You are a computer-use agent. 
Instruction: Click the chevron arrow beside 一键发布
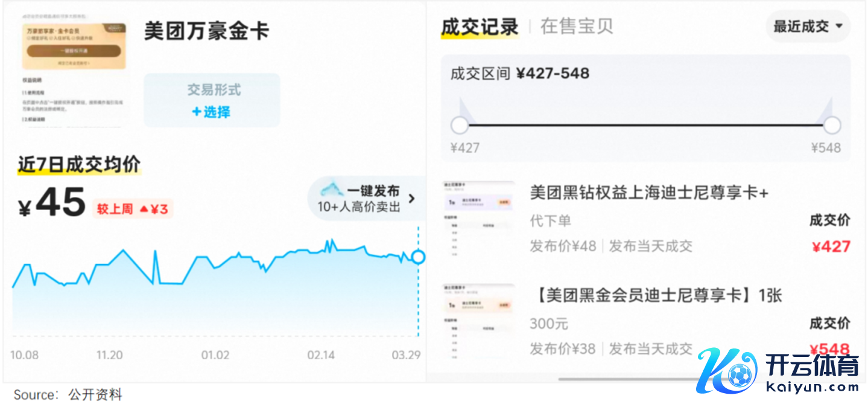click(412, 198)
